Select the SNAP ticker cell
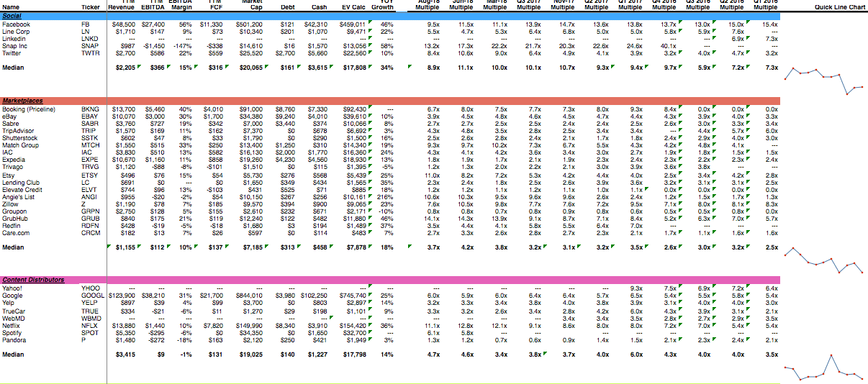This screenshot has width=868, height=384. 91,46
